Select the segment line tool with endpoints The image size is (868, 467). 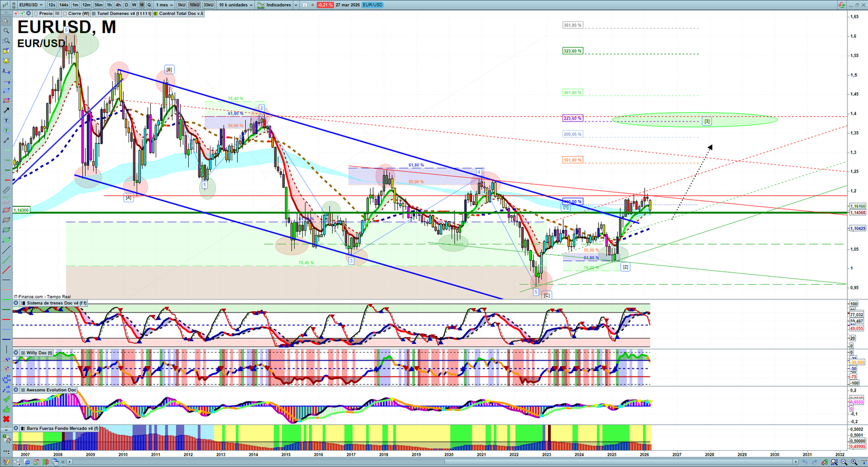coord(6,140)
